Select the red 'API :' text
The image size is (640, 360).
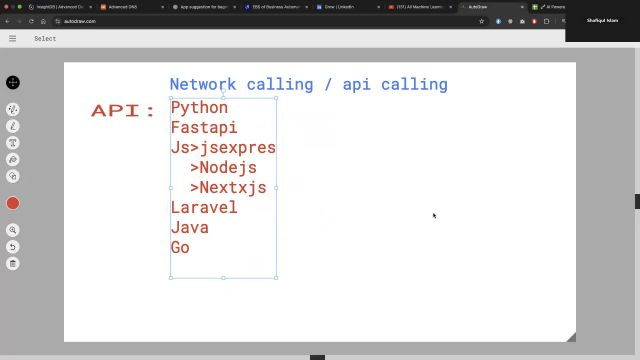[x=122, y=111]
